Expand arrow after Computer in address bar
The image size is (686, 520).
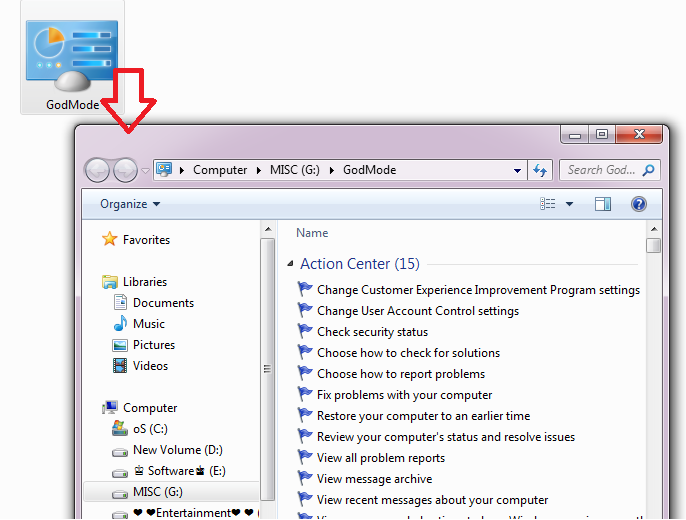(x=259, y=170)
